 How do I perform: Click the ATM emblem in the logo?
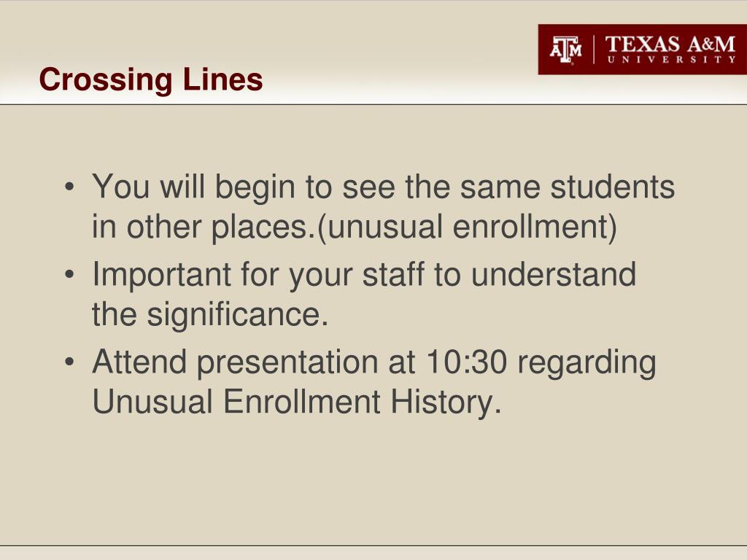(x=565, y=50)
